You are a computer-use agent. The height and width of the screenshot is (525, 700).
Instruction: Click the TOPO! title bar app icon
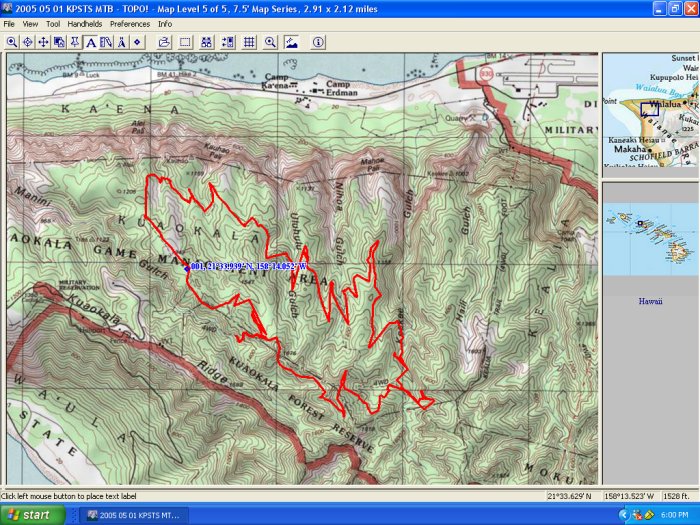pyautogui.click(x=7, y=8)
